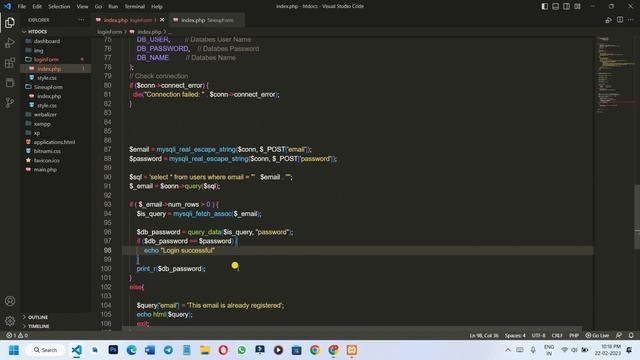Viewport: 640px width, 360px height.
Task: Open applications.html file
Action: point(54,142)
